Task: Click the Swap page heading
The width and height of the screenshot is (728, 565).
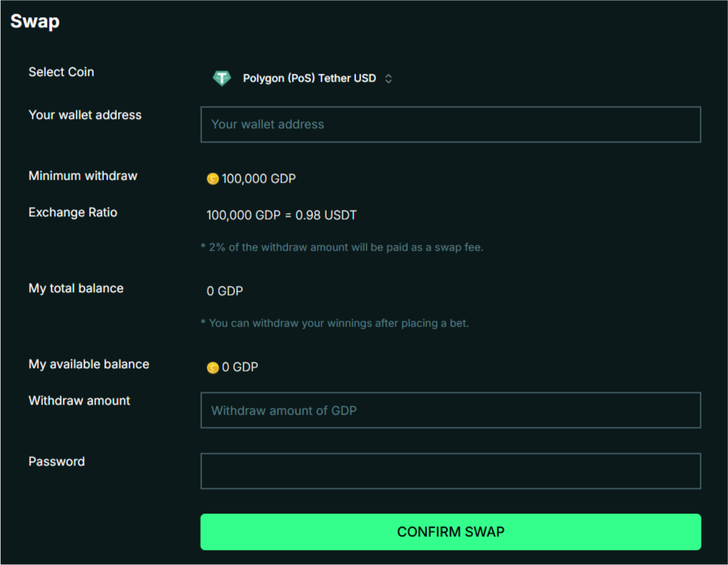Action: click(x=34, y=21)
